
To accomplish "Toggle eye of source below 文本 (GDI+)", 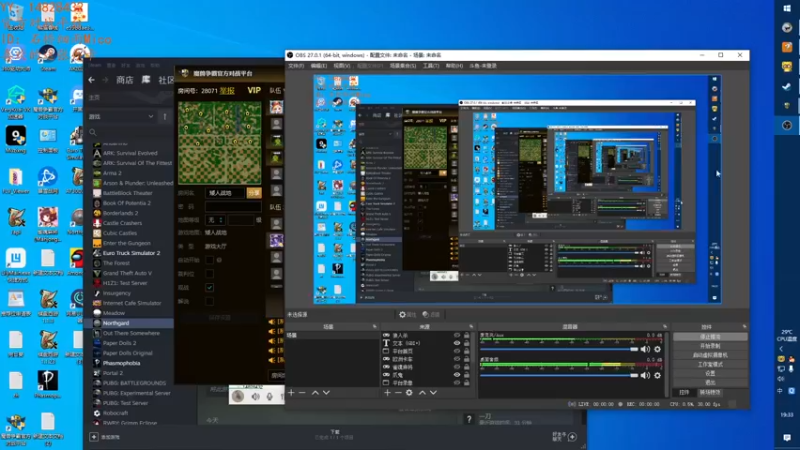I will pyautogui.click(x=457, y=352).
